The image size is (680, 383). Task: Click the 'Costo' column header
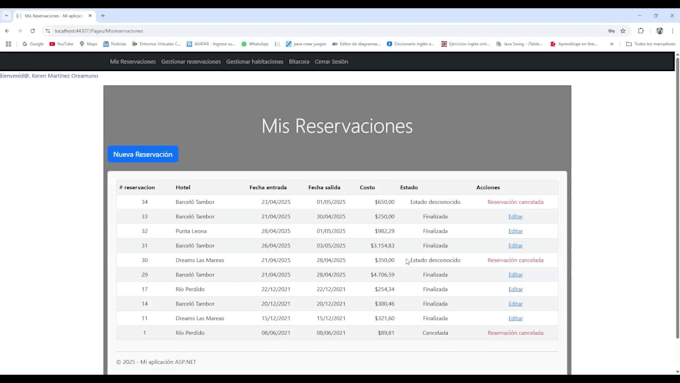[367, 187]
